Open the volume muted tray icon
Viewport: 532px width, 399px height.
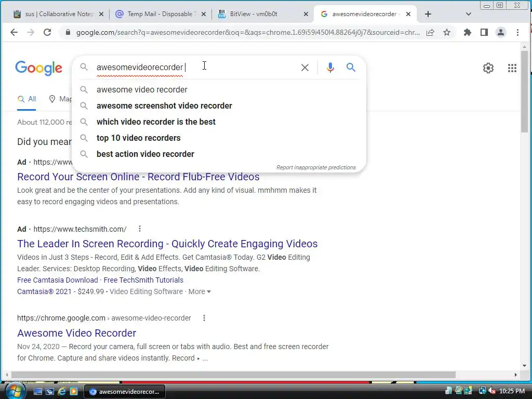[x=491, y=391]
